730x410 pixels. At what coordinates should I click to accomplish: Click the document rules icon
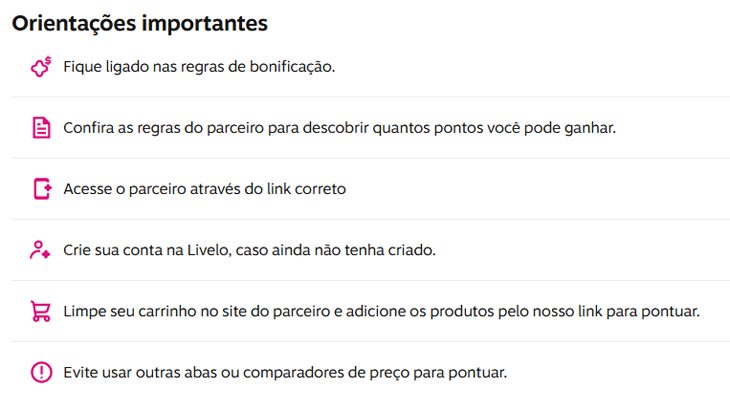tap(41, 128)
